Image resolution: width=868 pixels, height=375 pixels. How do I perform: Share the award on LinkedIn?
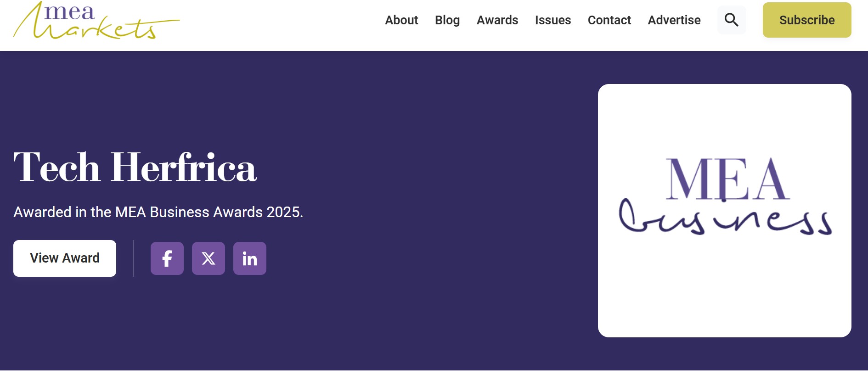point(250,258)
